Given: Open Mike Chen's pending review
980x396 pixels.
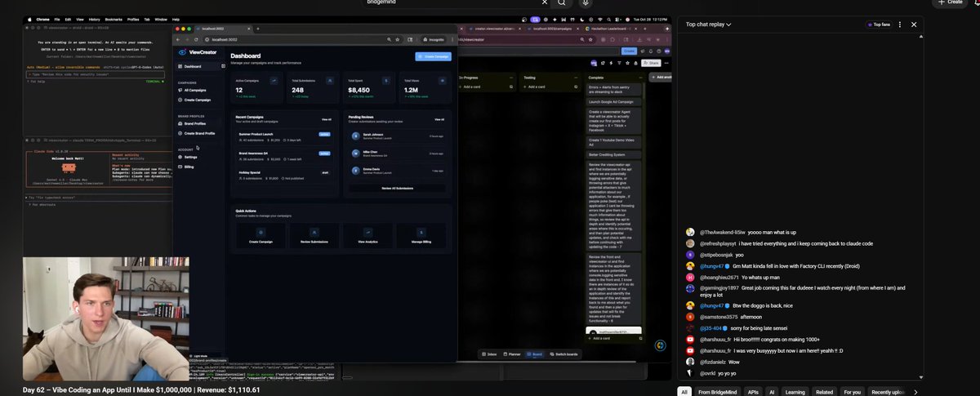Looking at the screenshot, I should point(397,153).
